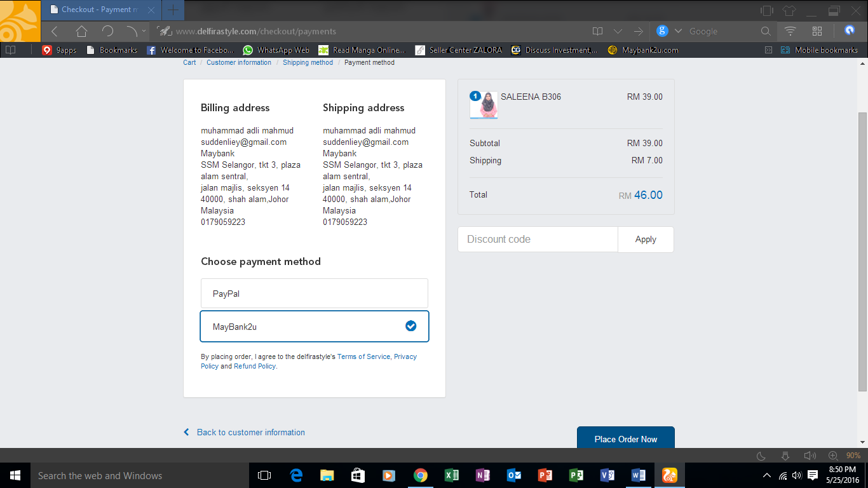Open Excel from the taskbar

(452, 475)
